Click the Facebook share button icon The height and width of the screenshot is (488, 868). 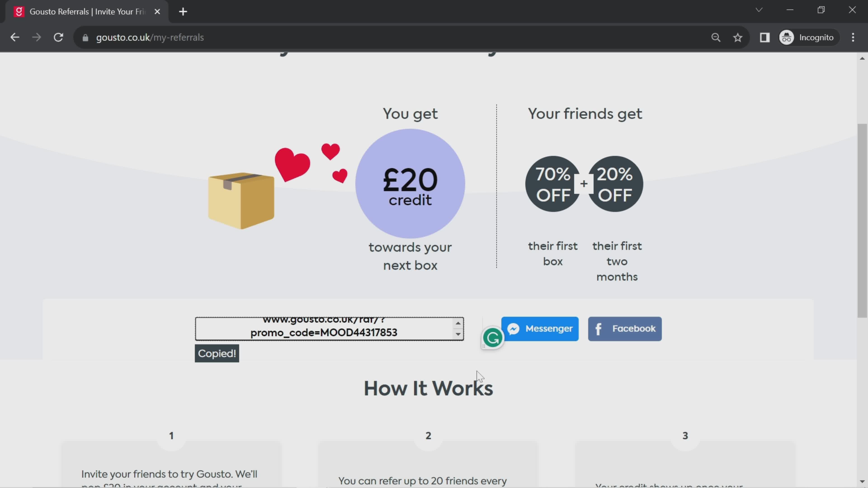tap(600, 328)
